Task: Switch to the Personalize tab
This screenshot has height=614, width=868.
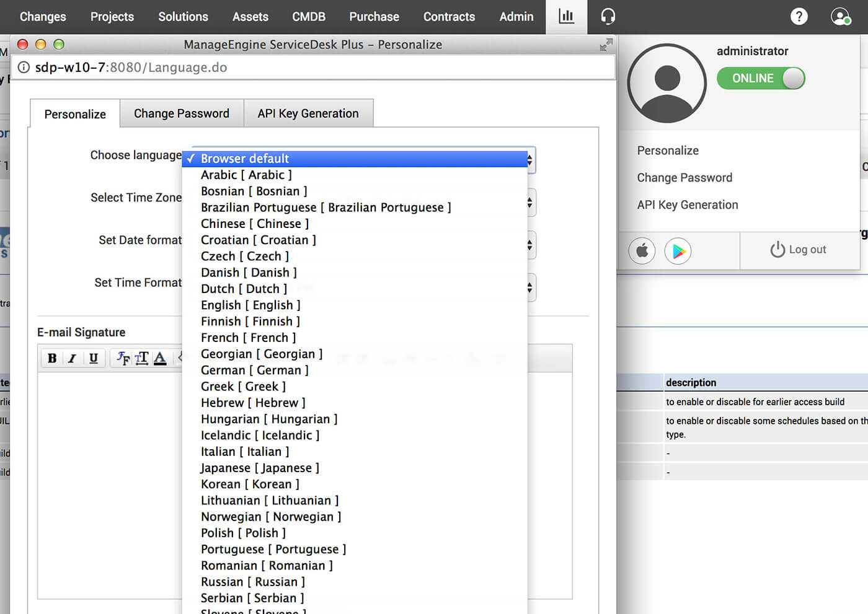Action: 75,114
